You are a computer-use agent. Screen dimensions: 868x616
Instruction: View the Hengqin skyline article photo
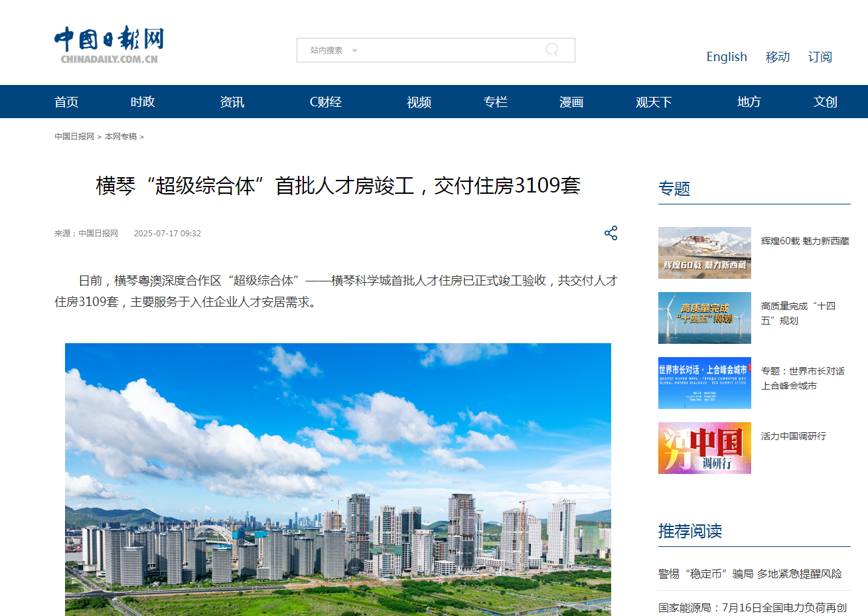(x=338, y=478)
